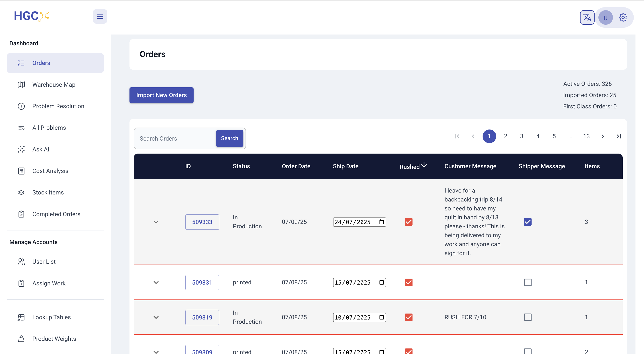
Task: Go to previous page arrow
Action: [473, 136]
